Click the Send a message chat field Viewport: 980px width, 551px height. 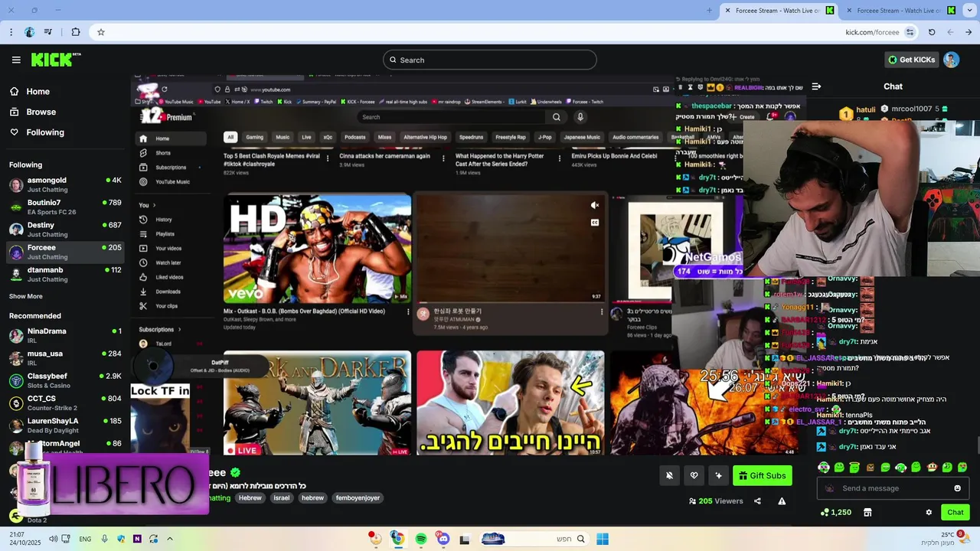coord(892,488)
